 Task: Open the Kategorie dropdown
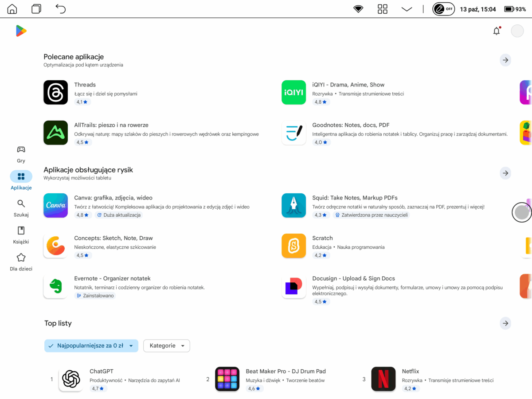pyautogui.click(x=167, y=346)
